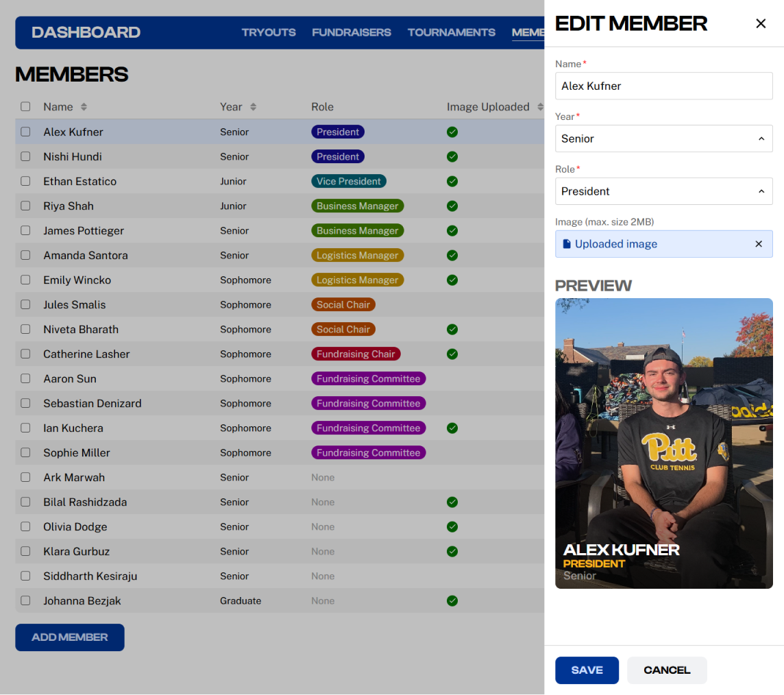Image resolution: width=784 pixels, height=695 pixels.
Task: Check the box for Aaron Sun
Action: click(x=25, y=378)
